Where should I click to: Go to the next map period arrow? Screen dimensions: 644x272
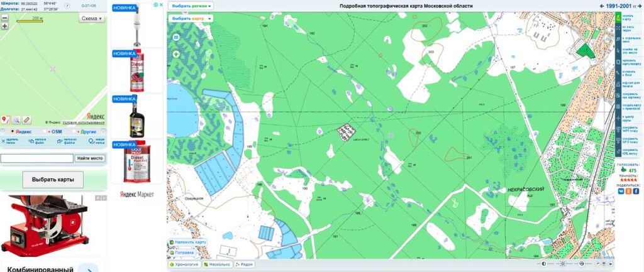point(639,6)
